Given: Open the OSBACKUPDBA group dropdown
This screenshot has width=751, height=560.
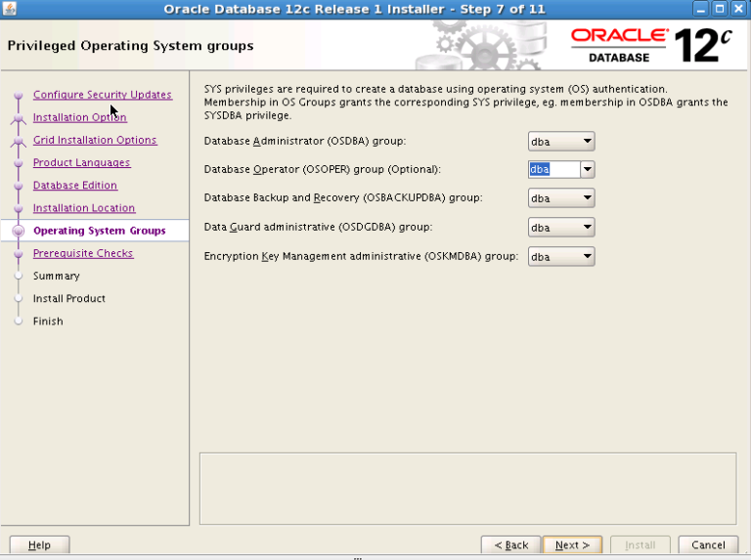Looking at the screenshot, I should pyautogui.click(x=561, y=198).
